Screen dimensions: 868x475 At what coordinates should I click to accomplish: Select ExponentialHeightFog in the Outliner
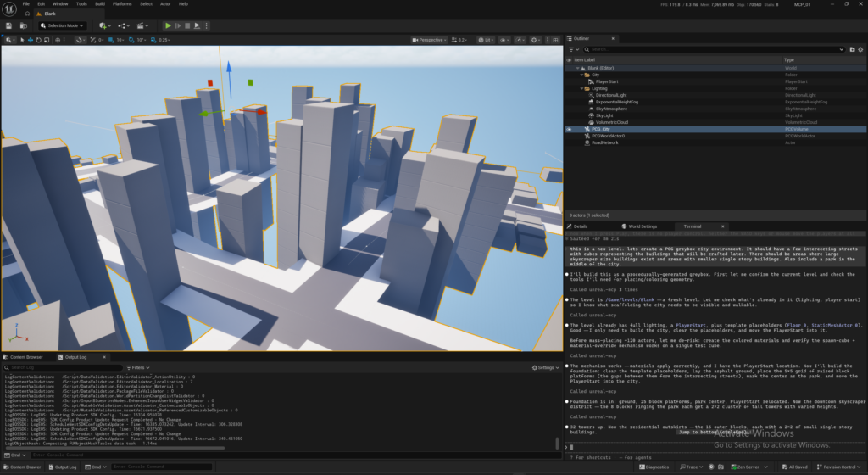pyautogui.click(x=617, y=102)
